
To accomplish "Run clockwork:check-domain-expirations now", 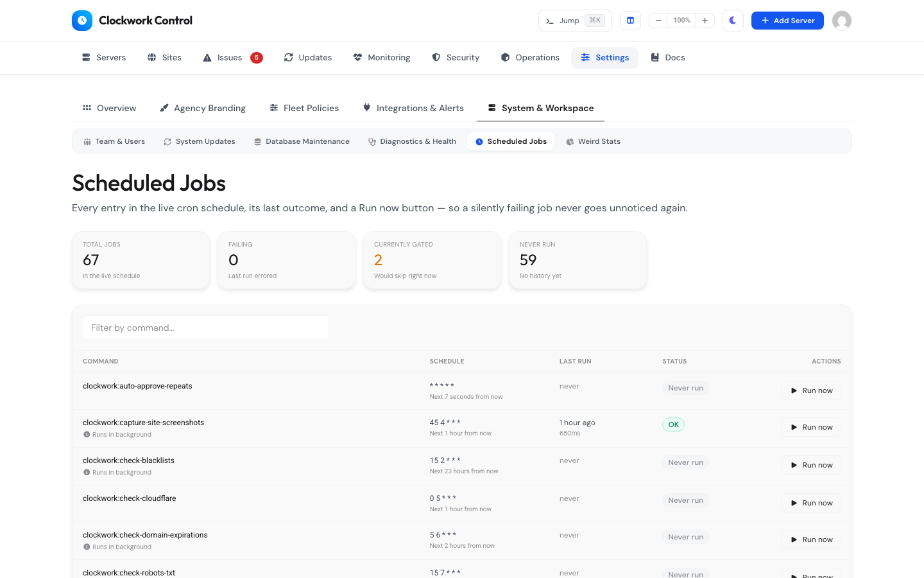I will pyautogui.click(x=811, y=539).
